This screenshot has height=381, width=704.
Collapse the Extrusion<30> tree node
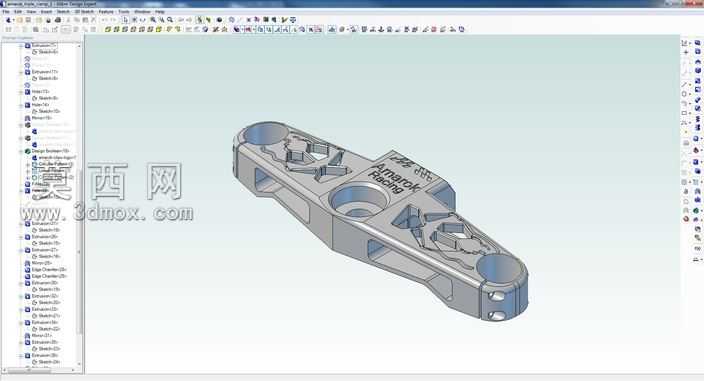(x=21, y=283)
